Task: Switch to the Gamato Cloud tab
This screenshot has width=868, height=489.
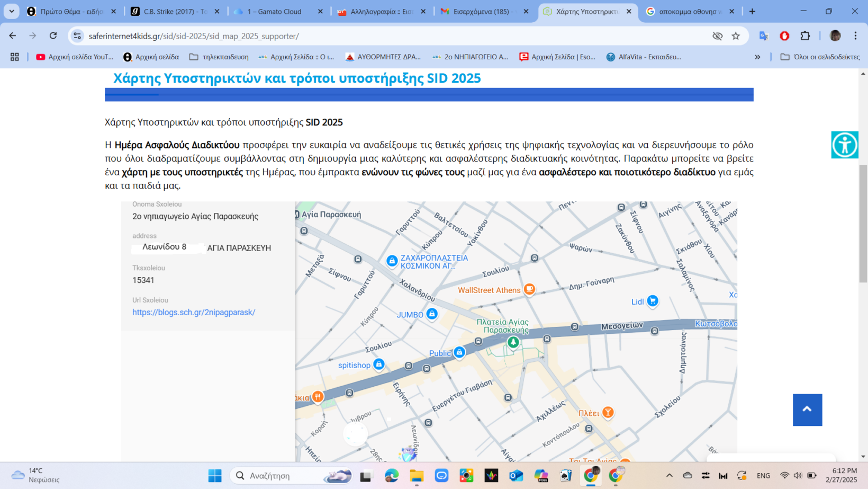Action: 278,11
